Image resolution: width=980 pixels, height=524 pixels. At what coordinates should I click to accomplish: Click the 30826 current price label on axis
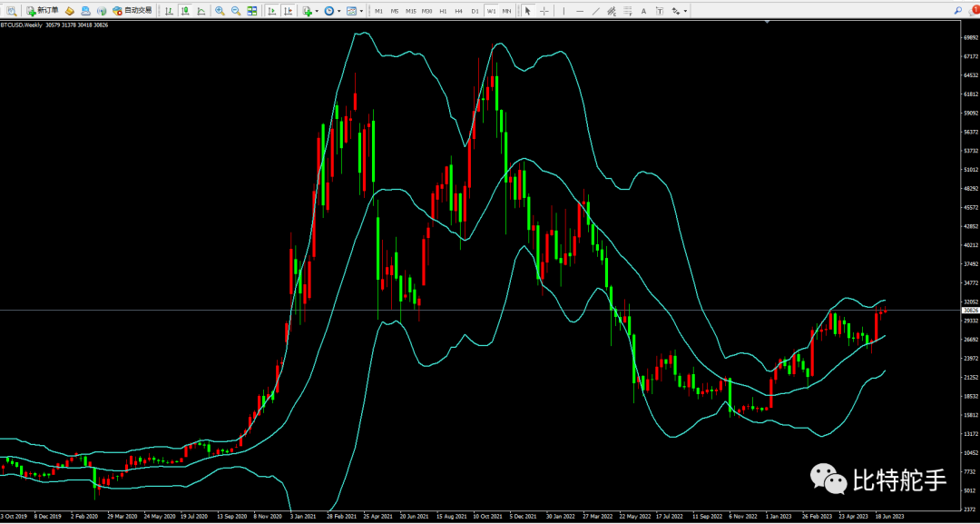[969, 311]
